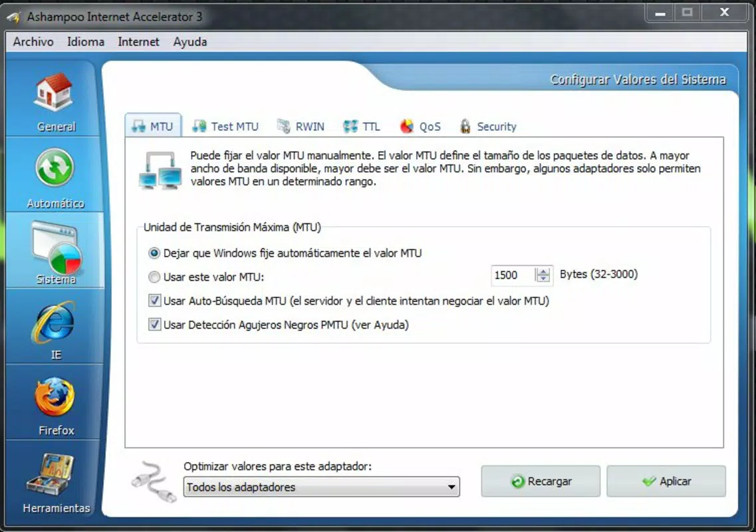Click the network cable icon near adapter selector
Screen dimensions: 756x532
(x=154, y=481)
